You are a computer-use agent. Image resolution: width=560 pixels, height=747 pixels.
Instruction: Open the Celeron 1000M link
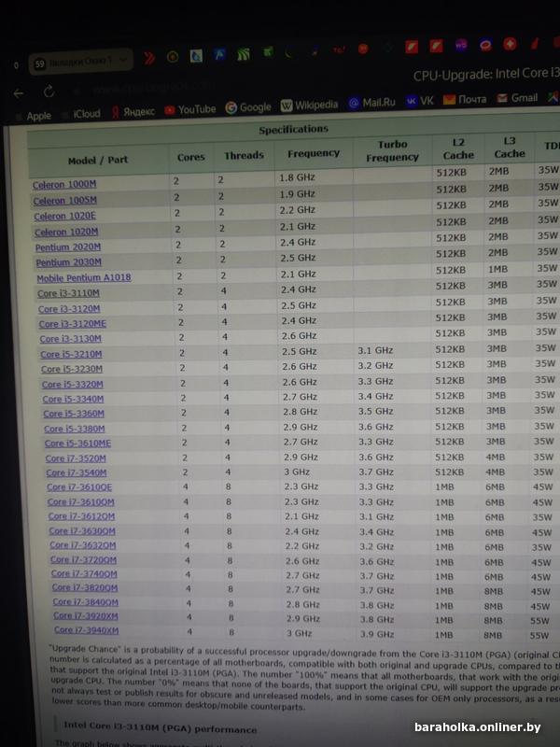click(x=64, y=184)
